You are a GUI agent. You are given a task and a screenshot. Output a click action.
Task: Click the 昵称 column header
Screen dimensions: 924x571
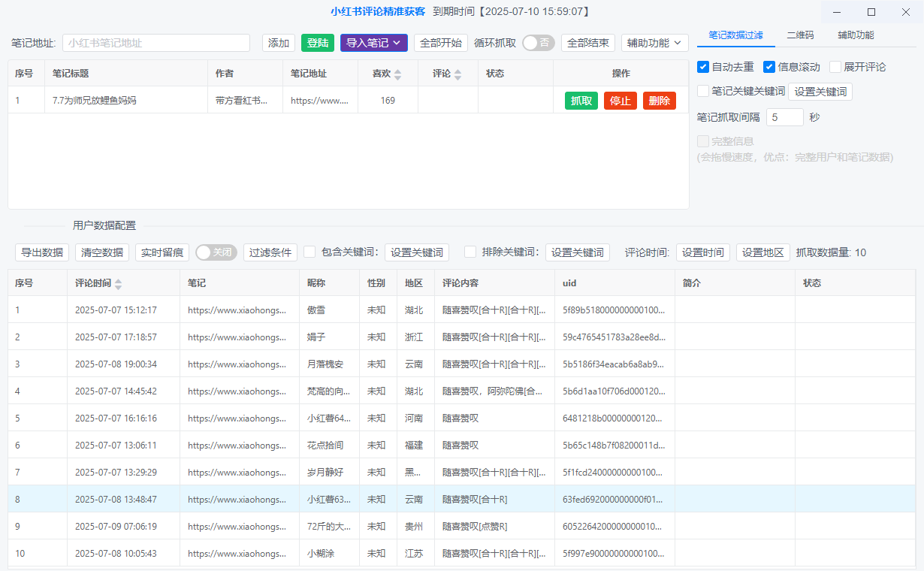coord(330,283)
